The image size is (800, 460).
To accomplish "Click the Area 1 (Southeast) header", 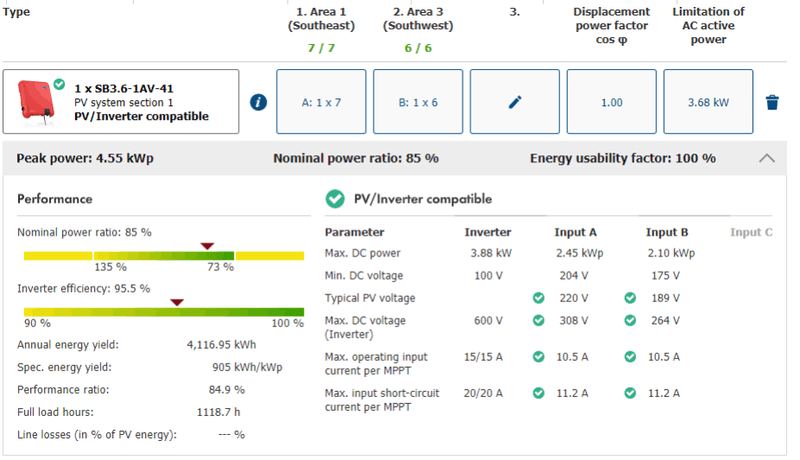I will (x=321, y=19).
